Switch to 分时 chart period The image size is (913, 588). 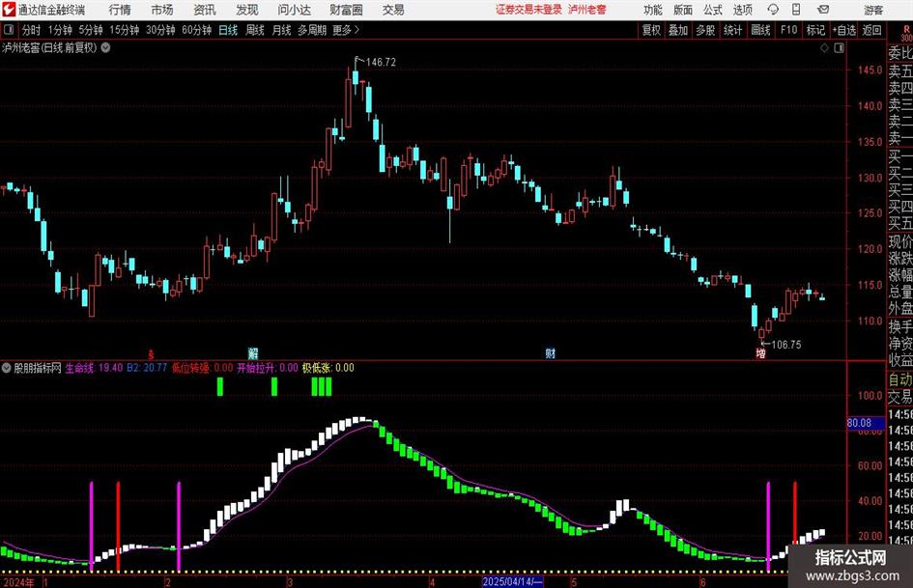(31, 30)
